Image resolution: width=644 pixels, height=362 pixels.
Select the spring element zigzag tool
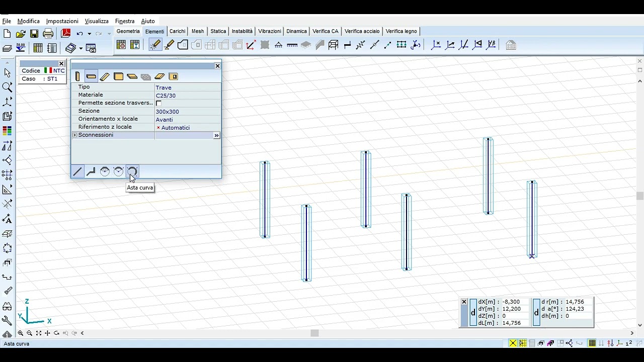tap(361, 45)
